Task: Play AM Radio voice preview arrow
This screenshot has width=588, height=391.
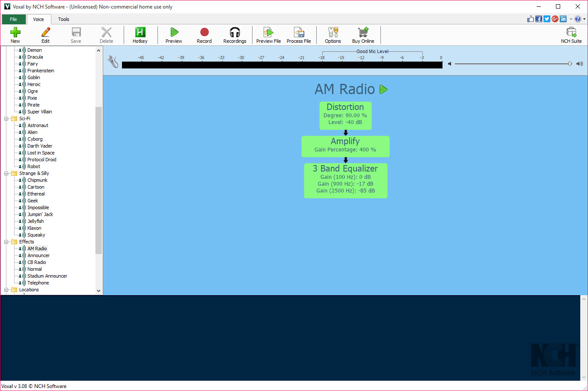Action: pos(383,89)
